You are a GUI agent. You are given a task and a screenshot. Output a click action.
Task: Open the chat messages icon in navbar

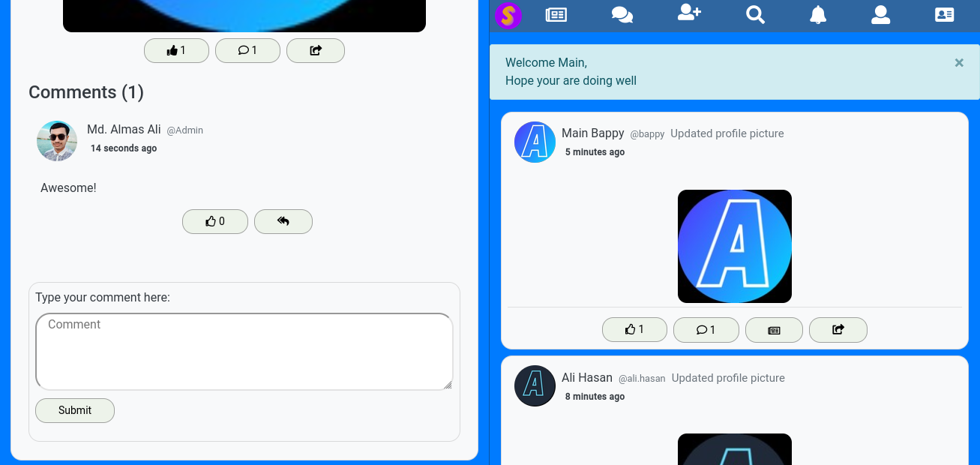(622, 14)
